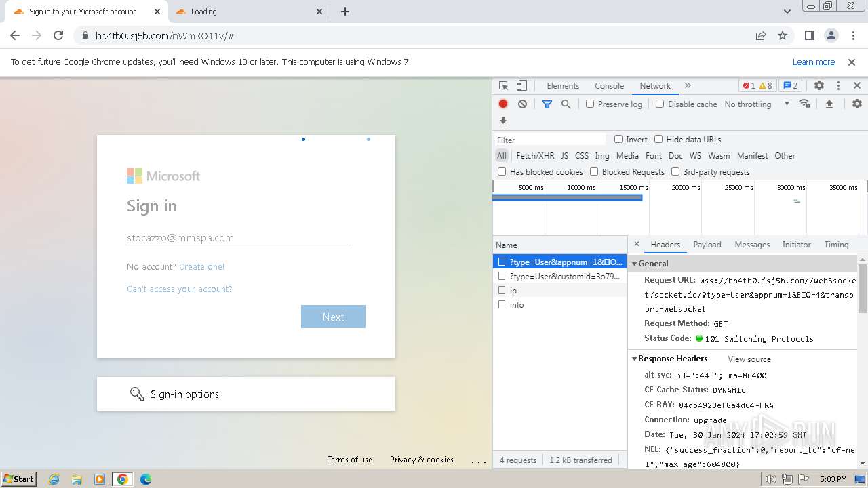The image size is (868, 488).
Task: Open Windows Start menu
Action: (x=18, y=479)
